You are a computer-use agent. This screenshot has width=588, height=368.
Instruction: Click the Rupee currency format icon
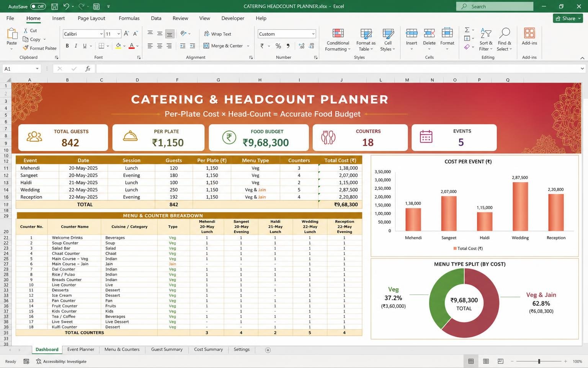tap(262, 46)
